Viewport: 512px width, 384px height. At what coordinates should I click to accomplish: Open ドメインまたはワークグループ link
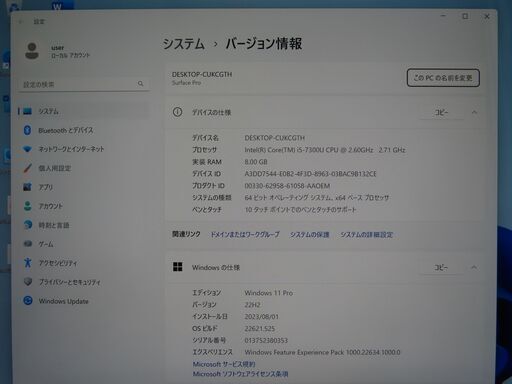tap(245, 234)
